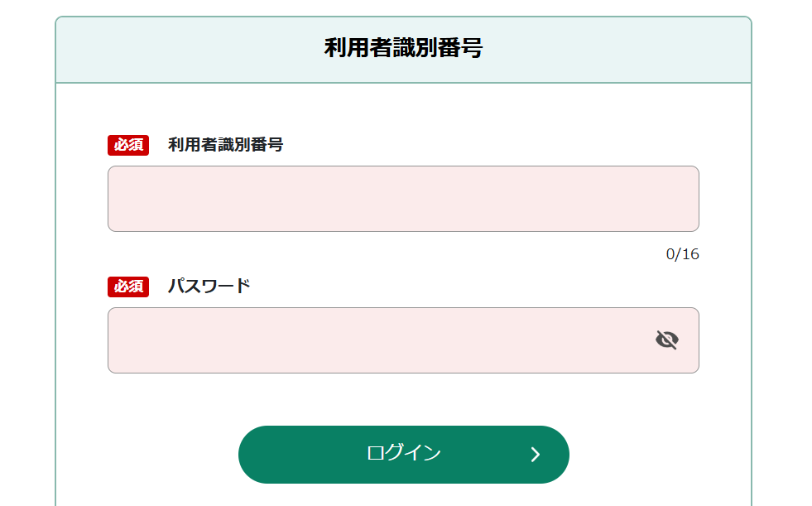
Task: Select the 利用者識別番号 field label
Action: (225, 144)
